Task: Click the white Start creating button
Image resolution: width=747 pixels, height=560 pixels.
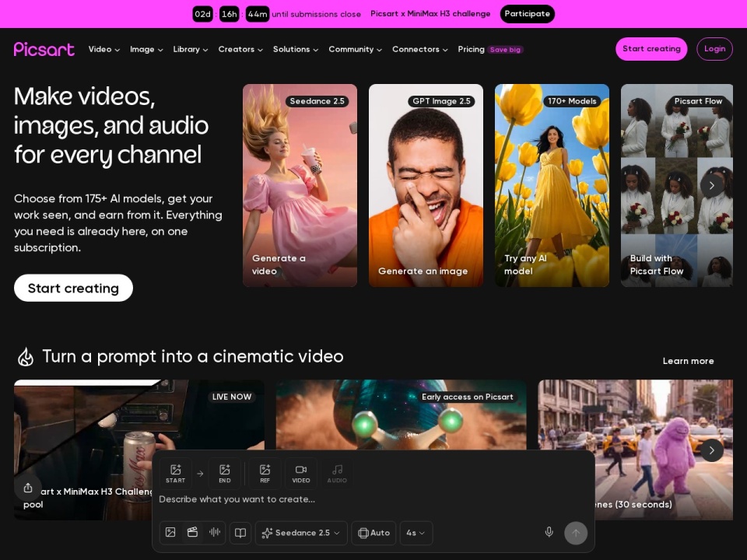Action: pyautogui.click(x=73, y=288)
